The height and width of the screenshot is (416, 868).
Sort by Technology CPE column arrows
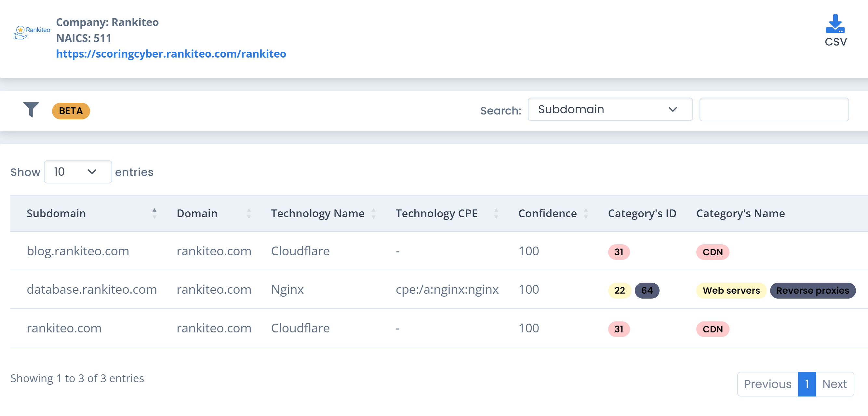pyautogui.click(x=496, y=213)
